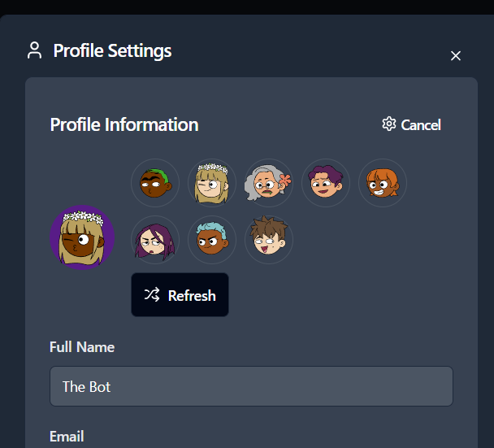494x448 pixels.
Task: Click the Profile Information heading
Action: 124,124
